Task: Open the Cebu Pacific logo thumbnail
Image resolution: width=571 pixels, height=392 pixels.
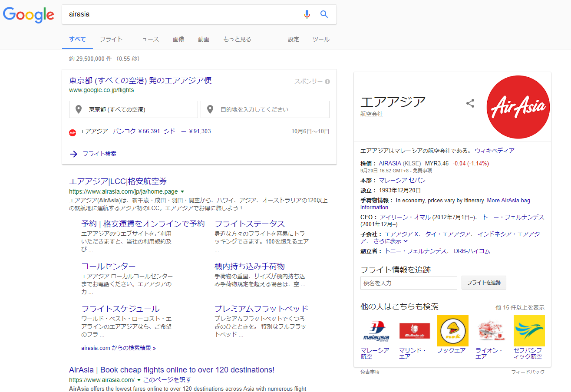Action: click(529, 331)
